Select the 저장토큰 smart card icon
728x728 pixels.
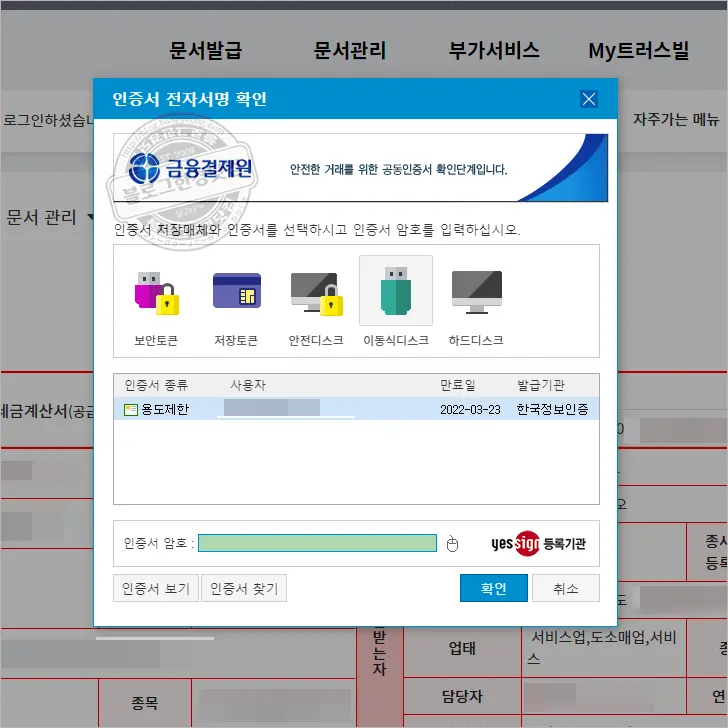click(237, 291)
